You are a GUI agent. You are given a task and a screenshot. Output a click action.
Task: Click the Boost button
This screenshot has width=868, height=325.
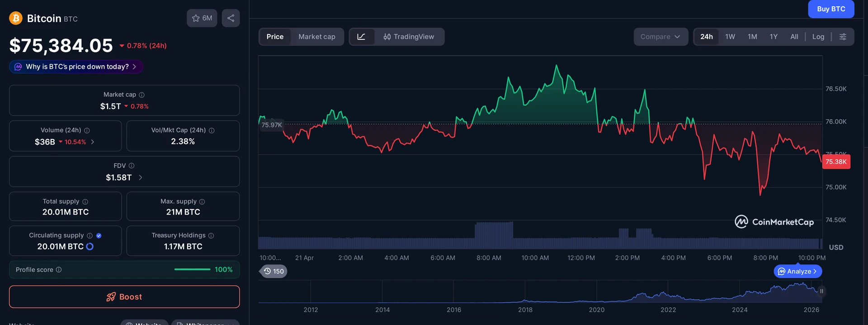[124, 296]
